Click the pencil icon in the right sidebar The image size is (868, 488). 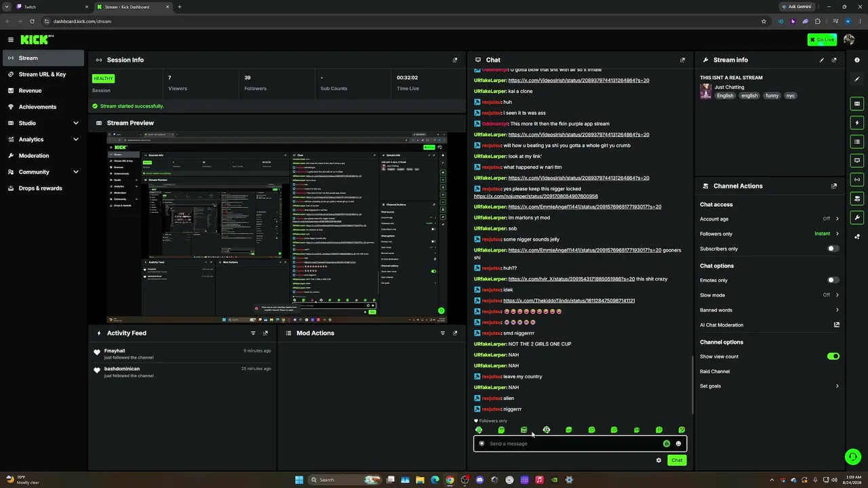pyautogui.click(x=857, y=79)
